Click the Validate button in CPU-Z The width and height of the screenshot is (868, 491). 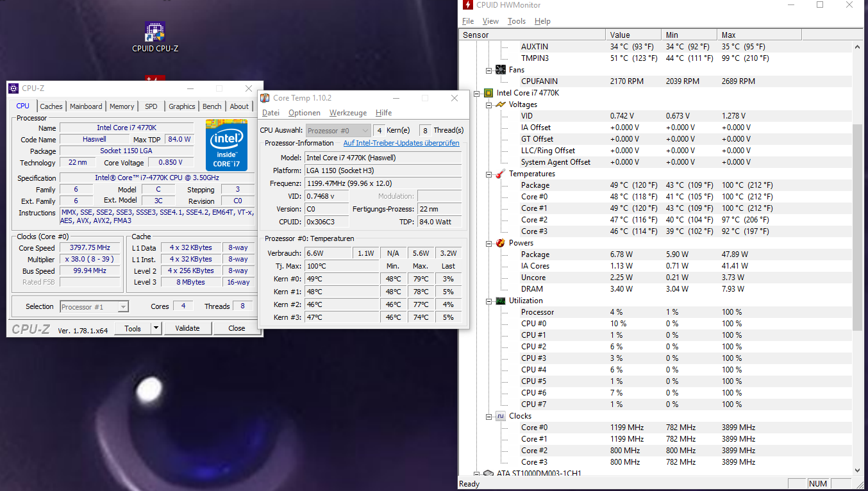pyautogui.click(x=187, y=328)
